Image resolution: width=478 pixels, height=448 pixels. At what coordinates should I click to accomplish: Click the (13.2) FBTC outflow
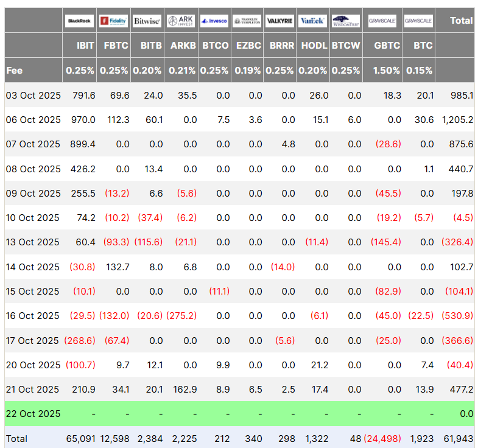coord(117,193)
